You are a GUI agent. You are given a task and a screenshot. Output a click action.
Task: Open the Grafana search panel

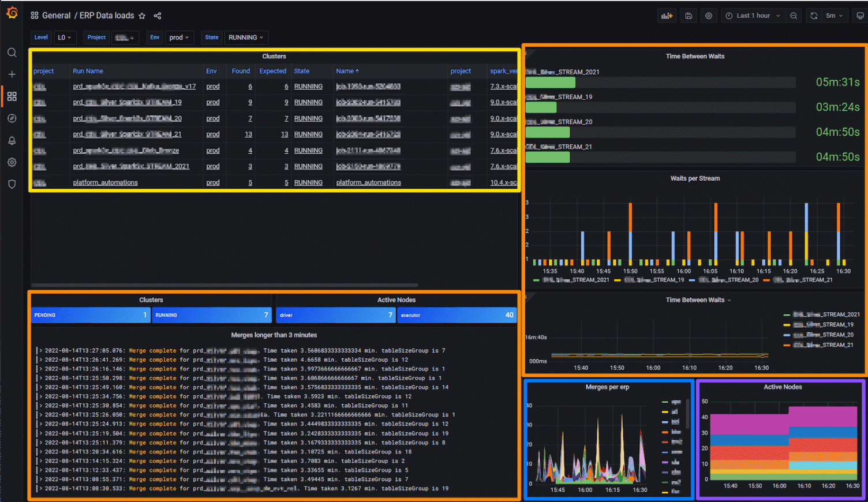click(12, 52)
